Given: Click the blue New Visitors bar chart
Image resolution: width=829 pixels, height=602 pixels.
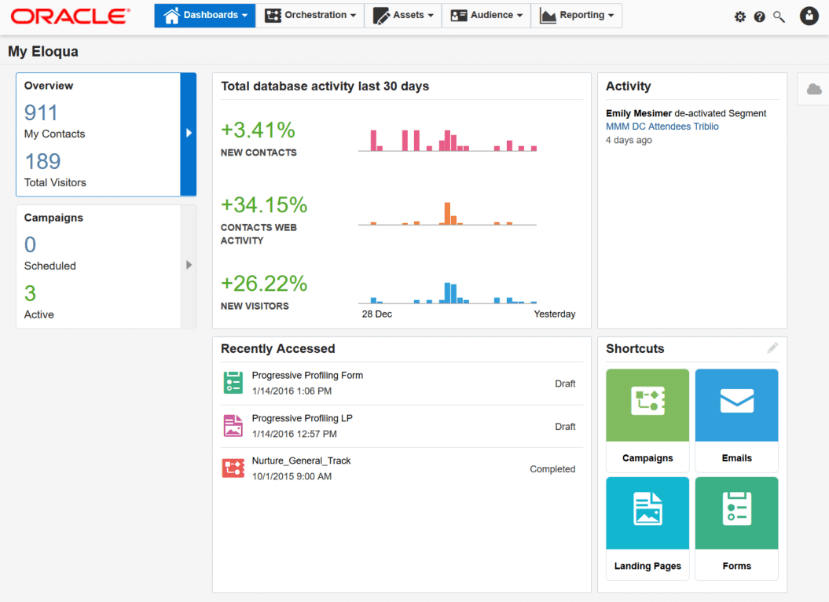Looking at the screenshot, I should coord(448,293).
